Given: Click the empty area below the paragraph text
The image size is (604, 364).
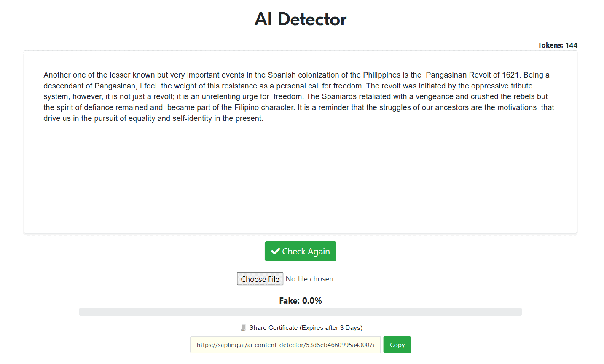Looking at the screenshot, I should (x=301, y=177).
